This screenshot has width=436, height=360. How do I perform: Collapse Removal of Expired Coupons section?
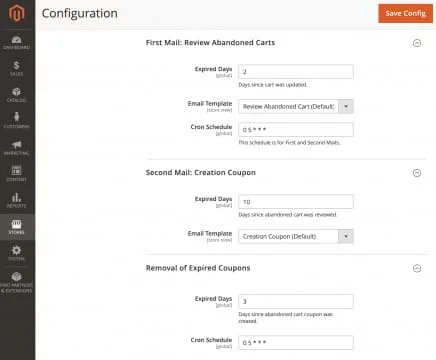[x=417, y=268]
